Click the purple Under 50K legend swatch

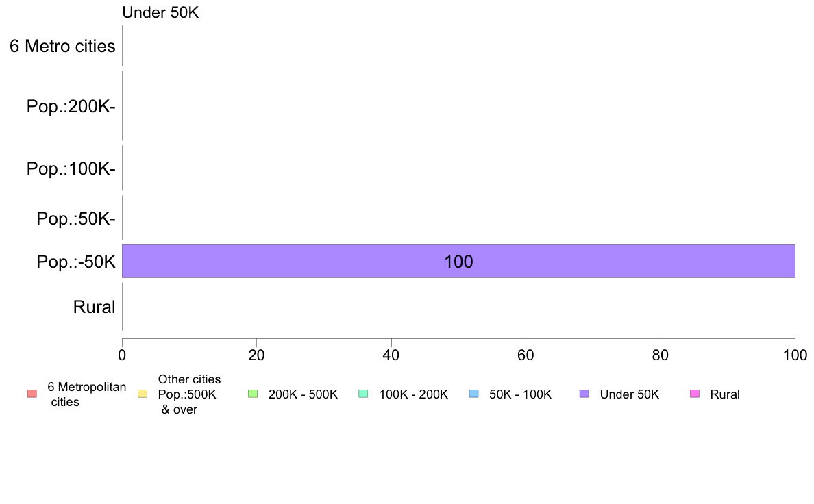(584, 394)
